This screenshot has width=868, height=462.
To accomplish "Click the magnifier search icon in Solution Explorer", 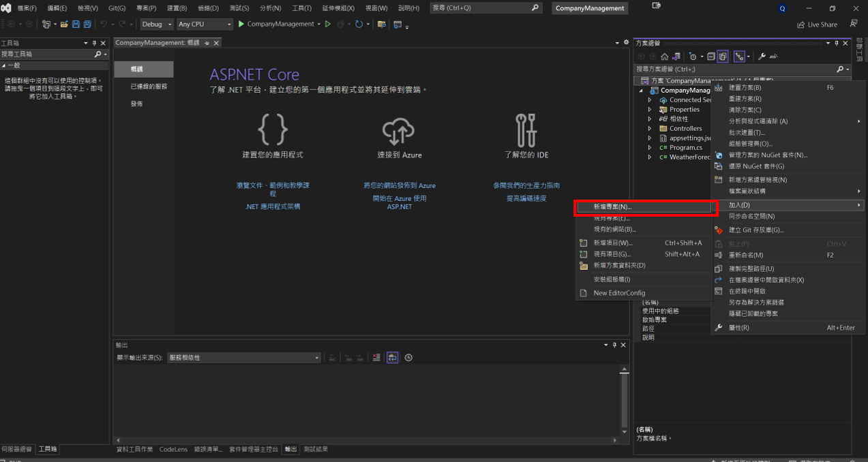I will click(x=840, y=69).
